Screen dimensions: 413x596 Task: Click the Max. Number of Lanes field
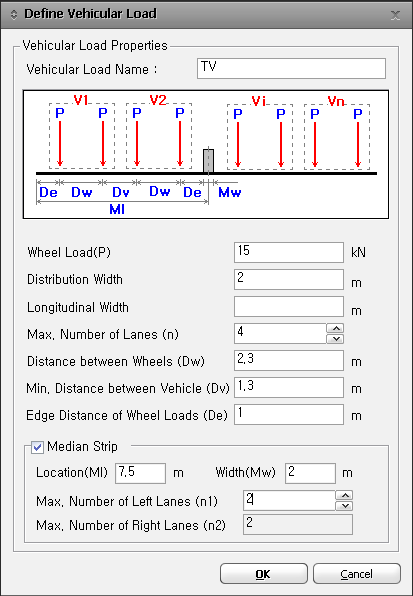point(280,333)
